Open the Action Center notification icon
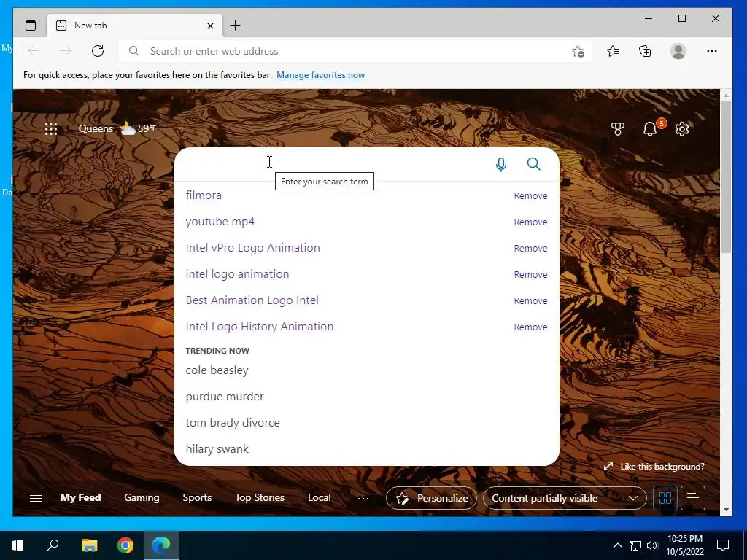This screenshot has width=747, height=560. (x=723, y=545)
